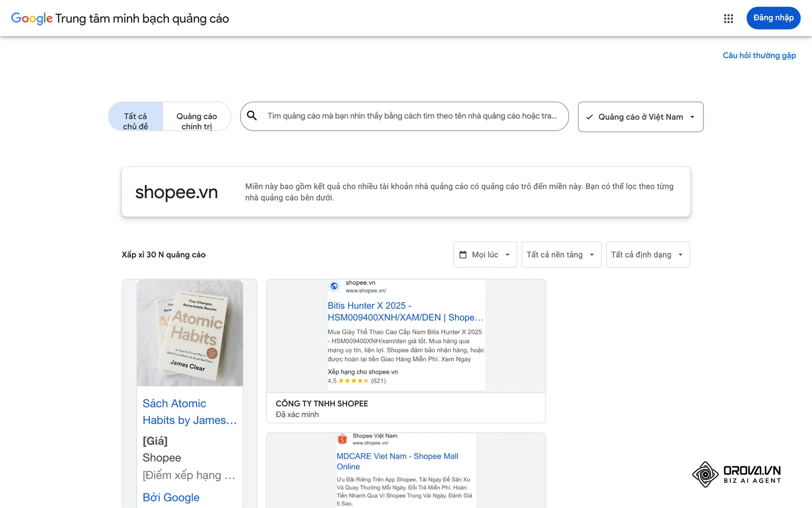The height and width of the screenshot is (508, 812).
Task: Click Trung tâm minh bạch quảng cáo title
Action: [142, 19]
